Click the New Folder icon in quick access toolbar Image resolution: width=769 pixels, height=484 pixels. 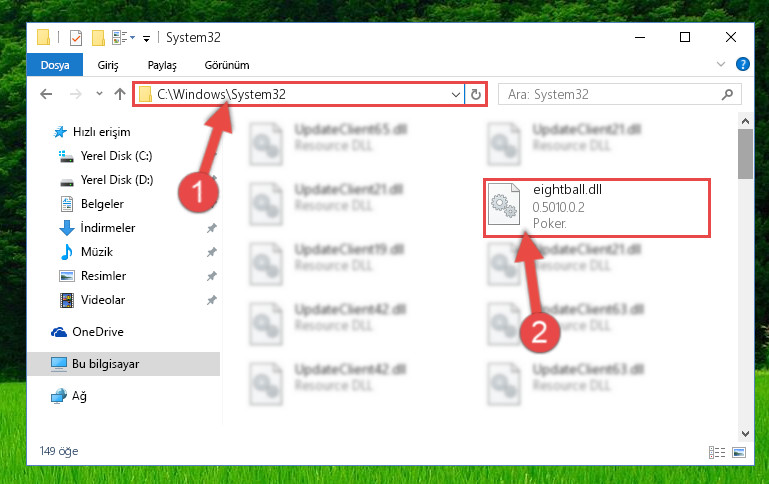98,38
